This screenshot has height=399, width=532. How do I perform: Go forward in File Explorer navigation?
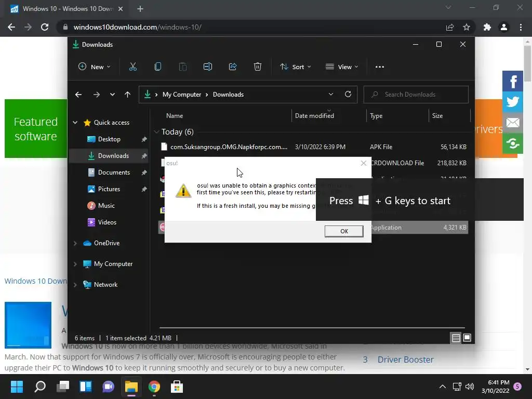96,95
